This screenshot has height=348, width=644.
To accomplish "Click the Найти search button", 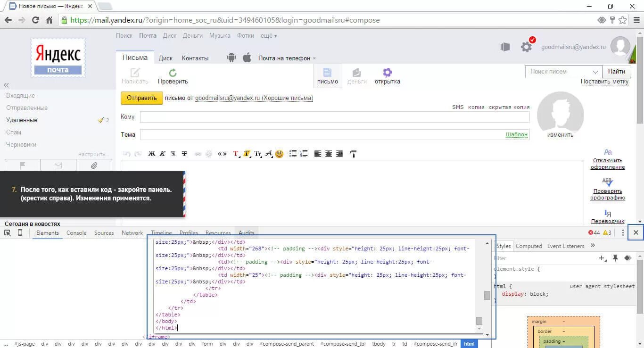I will pyautogui.click(x=617, y=71).
